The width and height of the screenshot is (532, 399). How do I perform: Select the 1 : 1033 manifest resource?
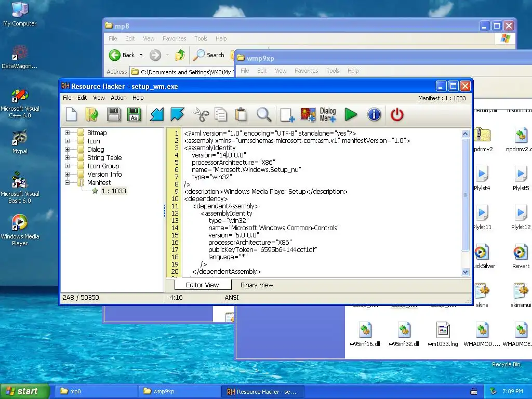pos(114,191)
